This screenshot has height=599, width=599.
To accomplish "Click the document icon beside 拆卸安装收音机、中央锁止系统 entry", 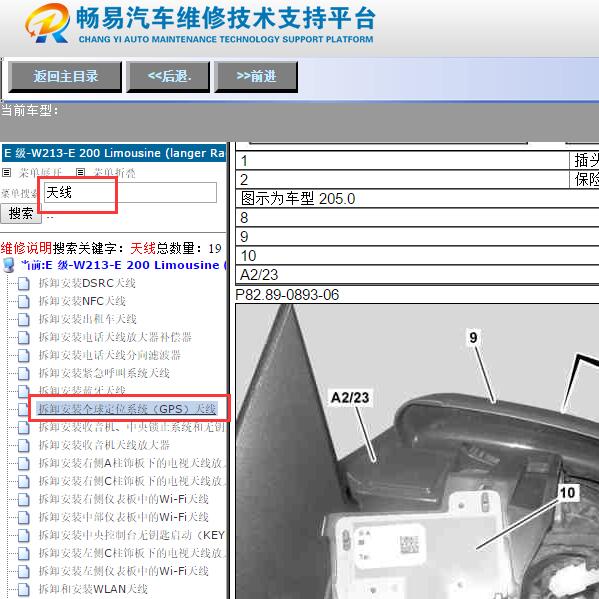I will point(24,427).
